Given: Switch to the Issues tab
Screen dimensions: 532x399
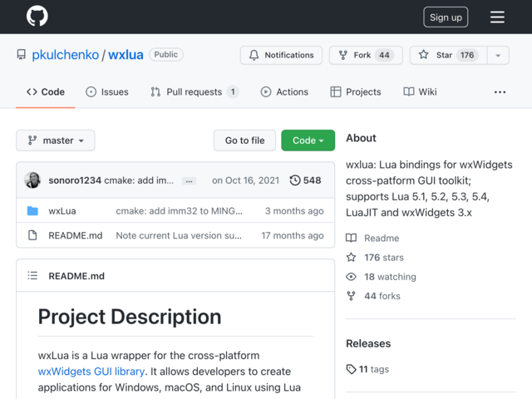Looking at the screenshot, I should click(107, 92).
